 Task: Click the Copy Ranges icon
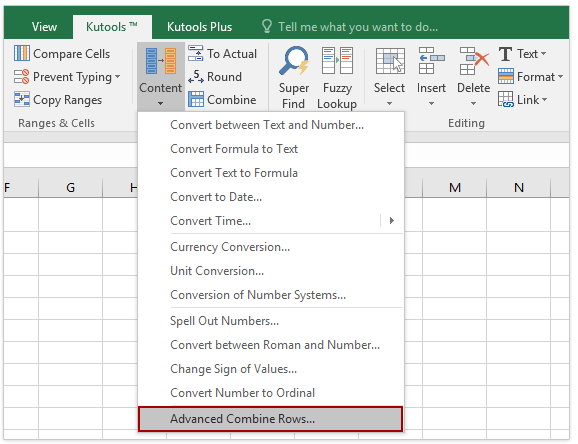click(x=22, y=99)
